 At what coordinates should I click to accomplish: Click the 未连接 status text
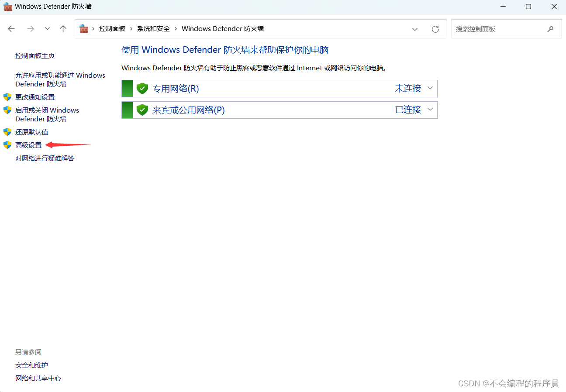[408, 88]
